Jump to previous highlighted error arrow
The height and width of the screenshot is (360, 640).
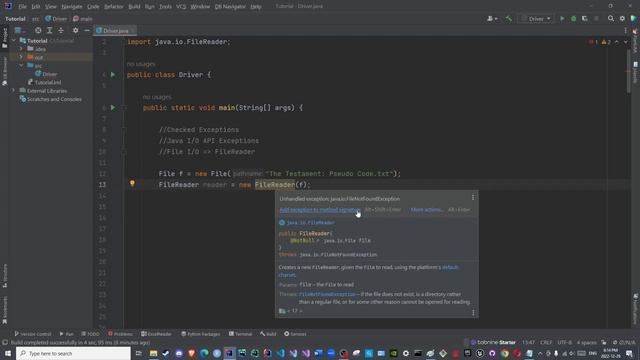click(617, 42)
